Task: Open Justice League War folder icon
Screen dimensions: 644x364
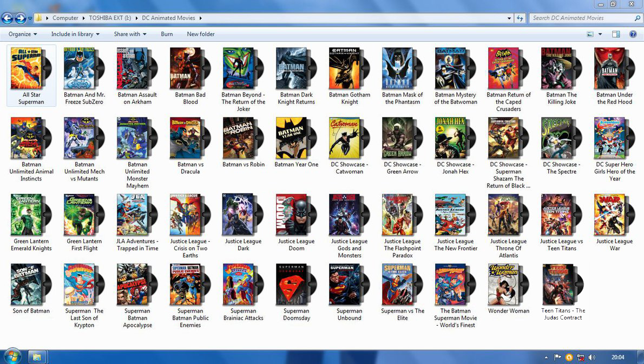Action: coord(614,215)
